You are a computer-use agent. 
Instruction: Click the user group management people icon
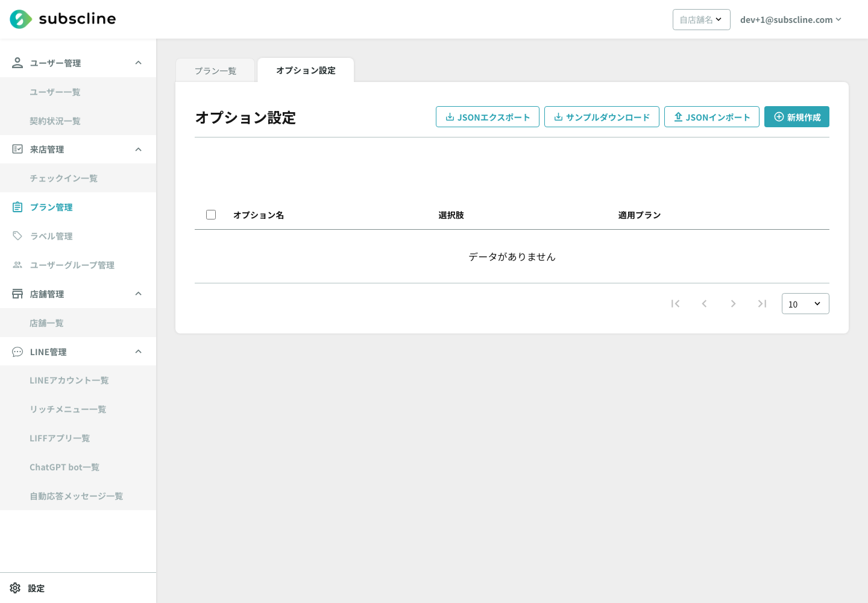pyautogui.click(x=17, y=265)
